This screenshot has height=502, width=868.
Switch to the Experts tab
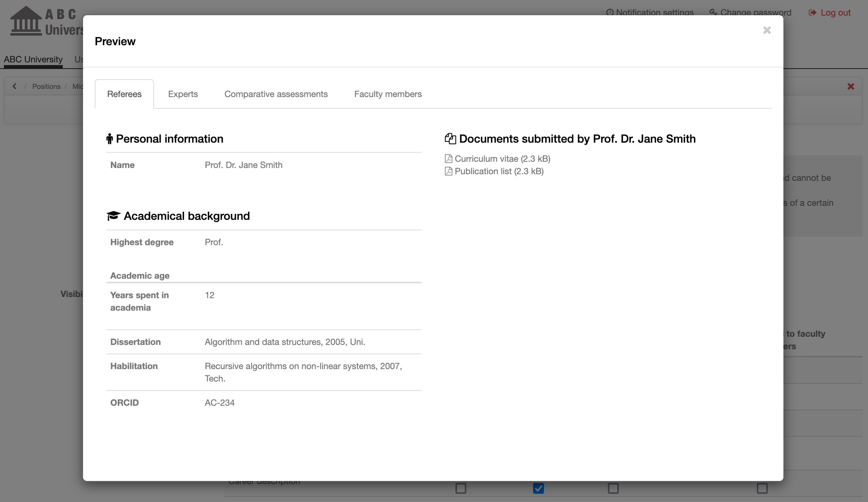tap(183, 94)
